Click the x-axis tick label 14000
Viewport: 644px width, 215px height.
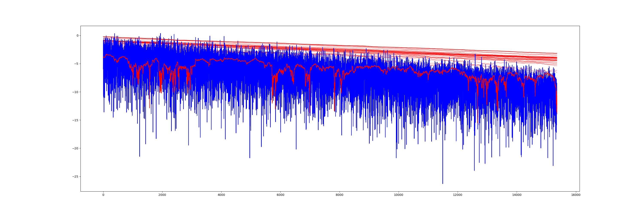[x=517, y=195]
